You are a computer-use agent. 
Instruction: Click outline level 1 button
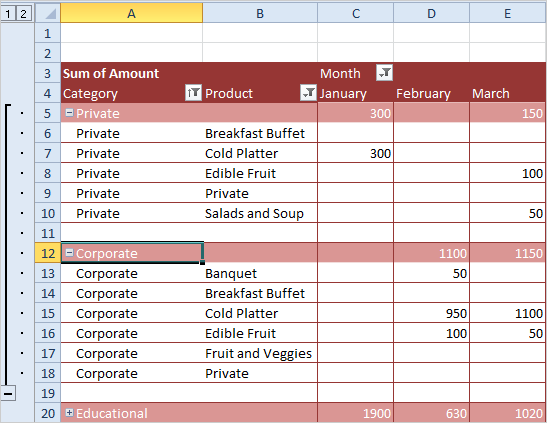(x=8, y=14)
